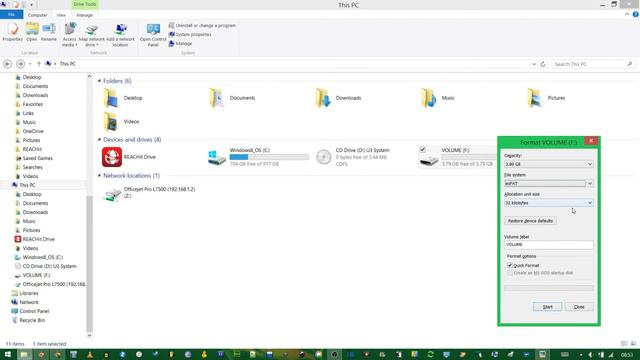Open the Access media ribbon icon
Screen dimensions: 640x360
[70, 35]
